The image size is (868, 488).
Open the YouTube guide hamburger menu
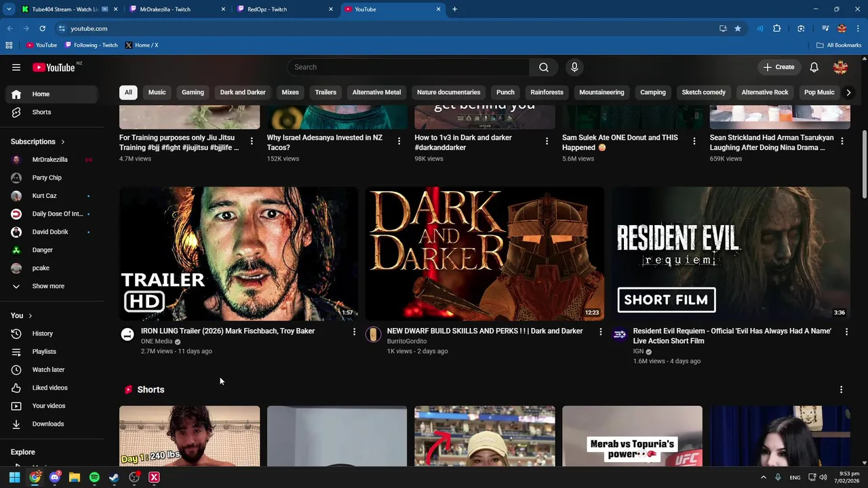tap(16, 67)
